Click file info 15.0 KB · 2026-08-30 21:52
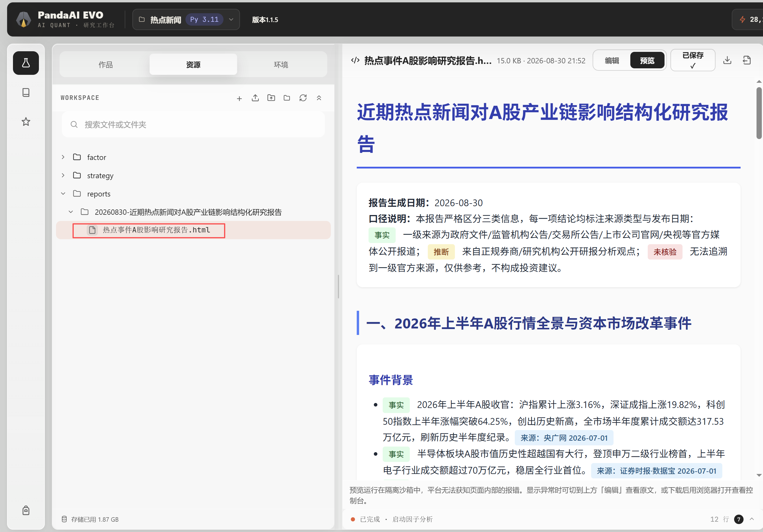This screenshot has height=532, width=763. click(x=541, y=61)
